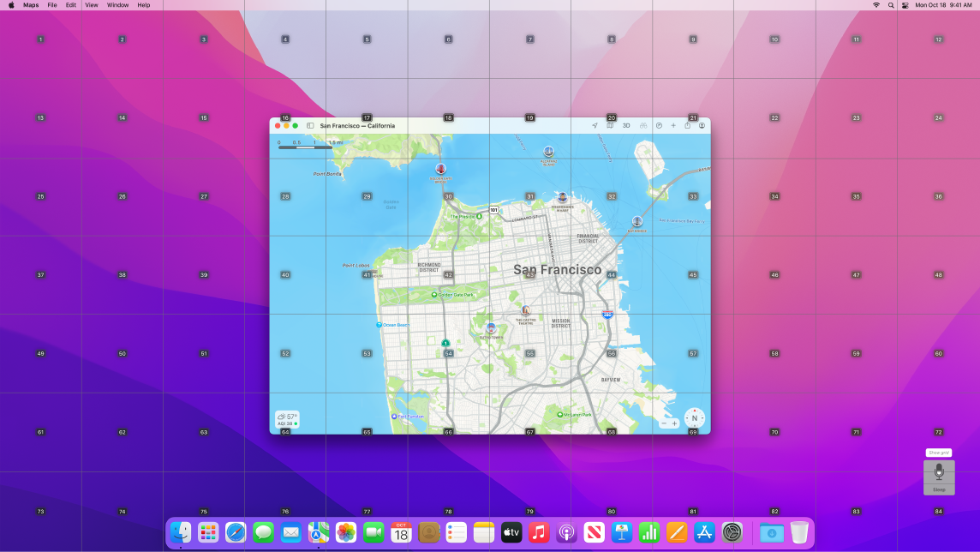980x552 pixels.
Task: Toggle 3D map view
Action: (x=625, y=125)
